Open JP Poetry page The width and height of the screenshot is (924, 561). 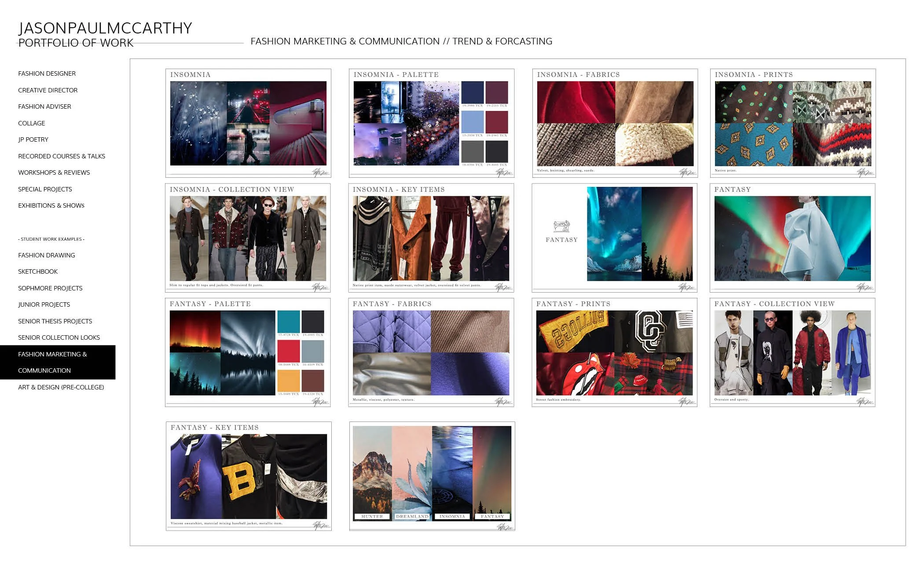[x=33, y=139]
